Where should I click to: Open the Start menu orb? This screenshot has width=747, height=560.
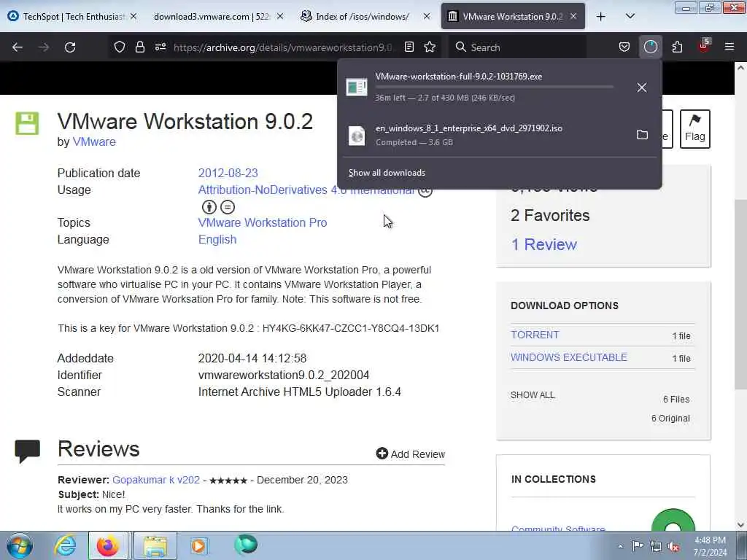click(x=20, y=545)
